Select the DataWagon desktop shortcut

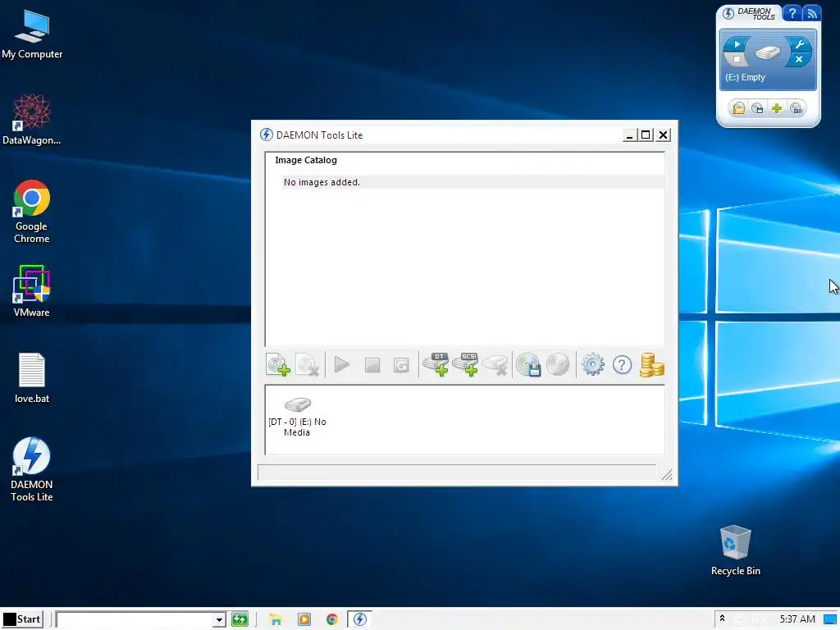32,120
